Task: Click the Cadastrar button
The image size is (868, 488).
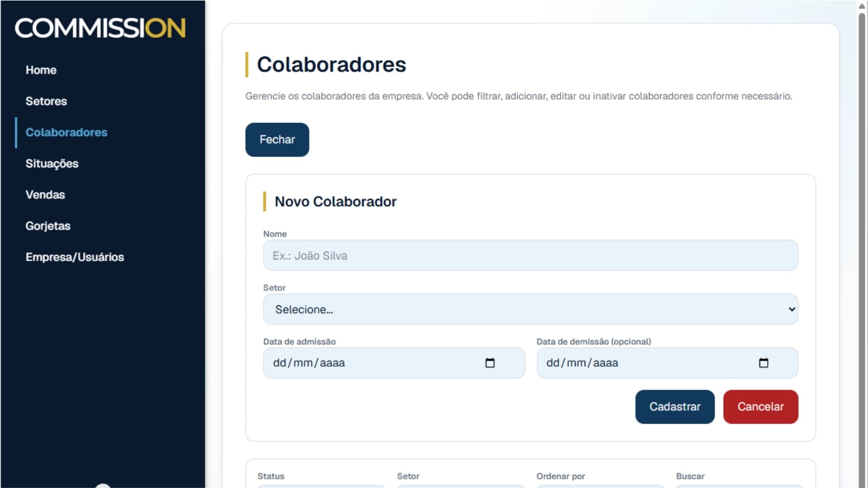Action: (x=674, y=407)
